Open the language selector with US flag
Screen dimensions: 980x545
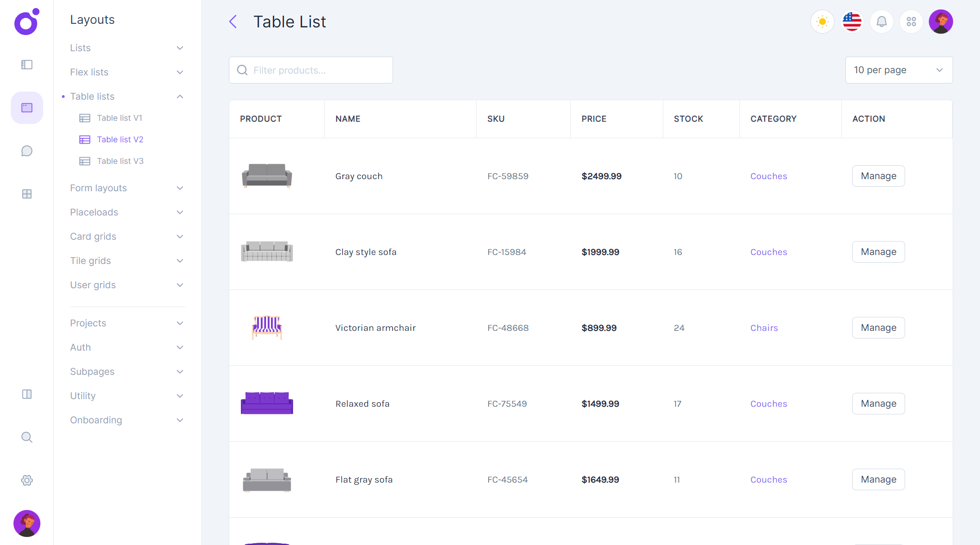click(852, 21)
